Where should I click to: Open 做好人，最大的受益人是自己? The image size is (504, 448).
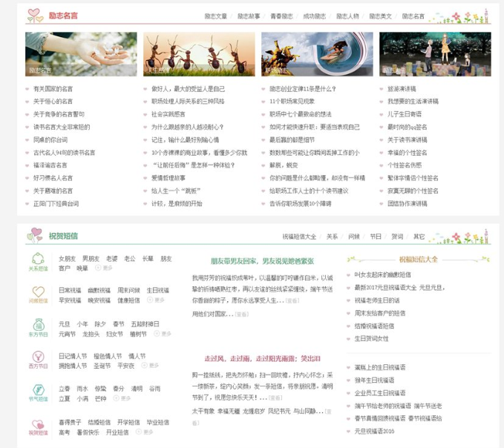[x=188, y=89]
